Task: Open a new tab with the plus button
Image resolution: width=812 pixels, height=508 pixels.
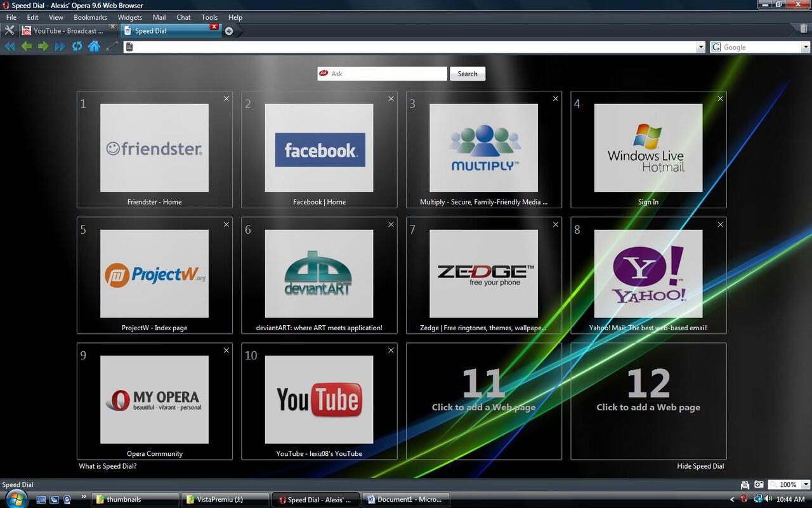Action: pyautogui.click(x=229, y=31)
